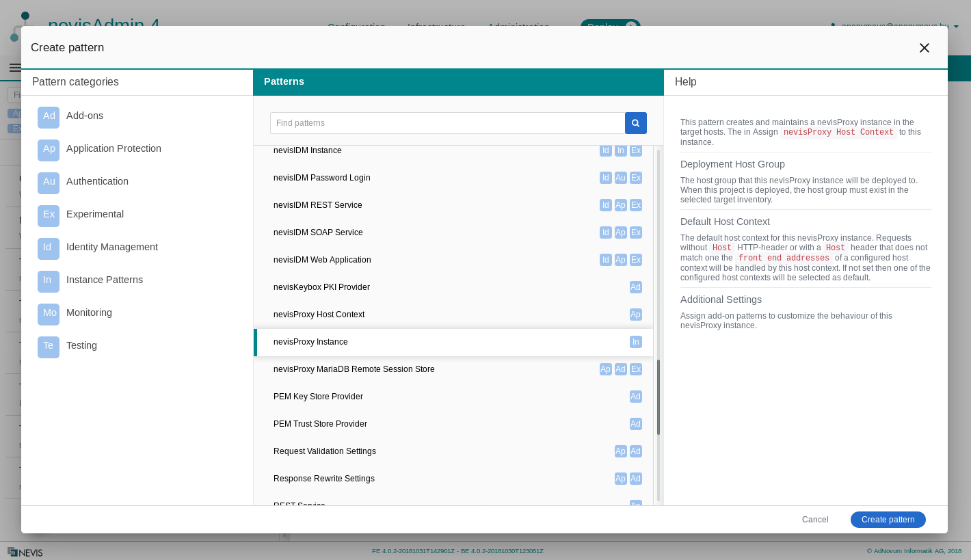Select the Testing category badge
Screen dimensions: 971x560
(x=49, y=347)
